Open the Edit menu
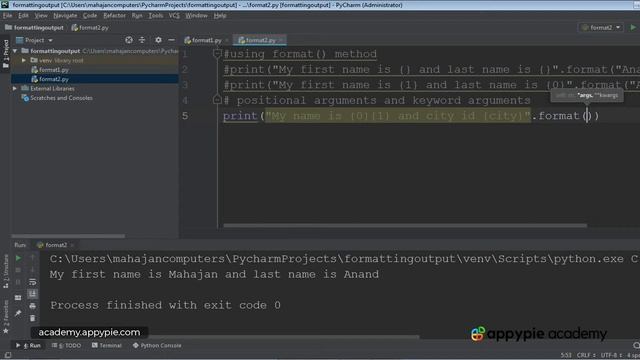Image resolution: width=640 pixels, height=360 pixels. click(23, 16)
